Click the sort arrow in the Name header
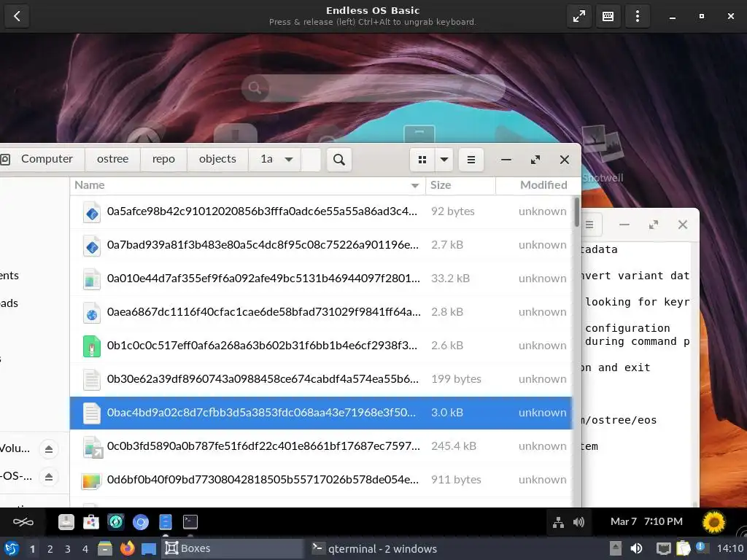 (x=415, y=185)
